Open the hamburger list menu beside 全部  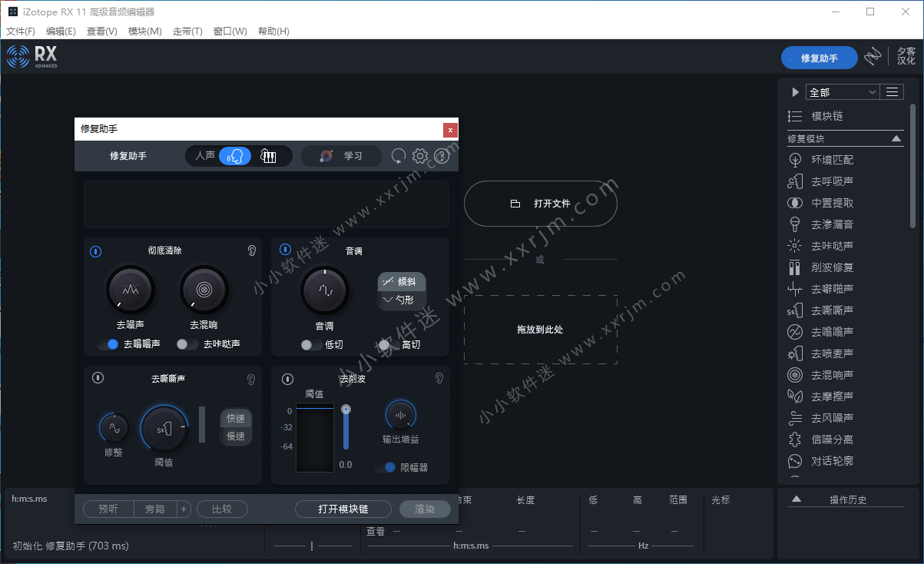click(x=892, y=92)
